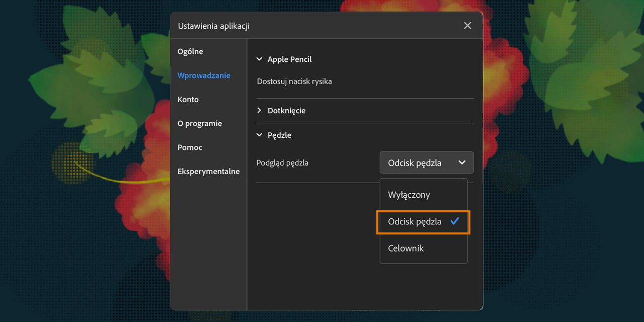Screen dimensions: 644x322
Task: Open the Pomoc section
Action: click(190, 147)
